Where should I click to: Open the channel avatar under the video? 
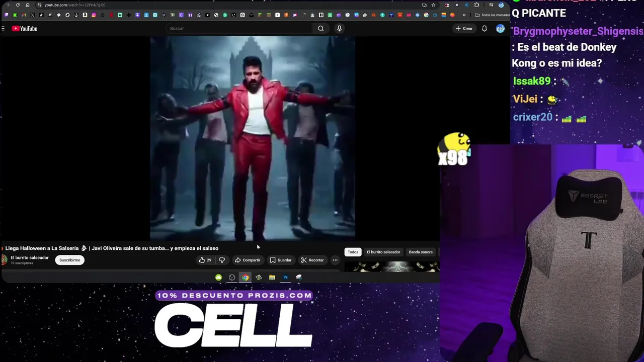click(x=4, y=260)
